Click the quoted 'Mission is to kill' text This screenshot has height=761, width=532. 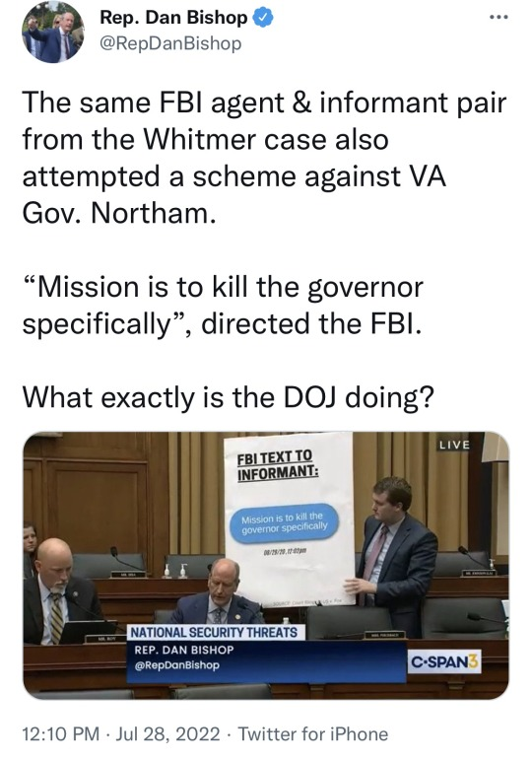tap(223, 306)
